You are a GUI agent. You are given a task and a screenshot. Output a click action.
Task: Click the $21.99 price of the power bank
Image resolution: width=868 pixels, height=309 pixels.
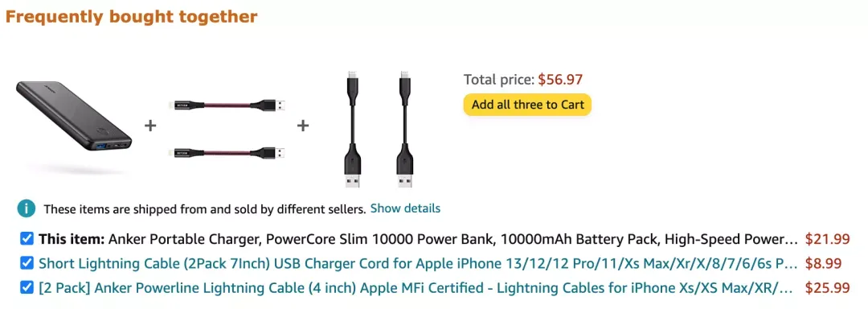click(827, 239)
